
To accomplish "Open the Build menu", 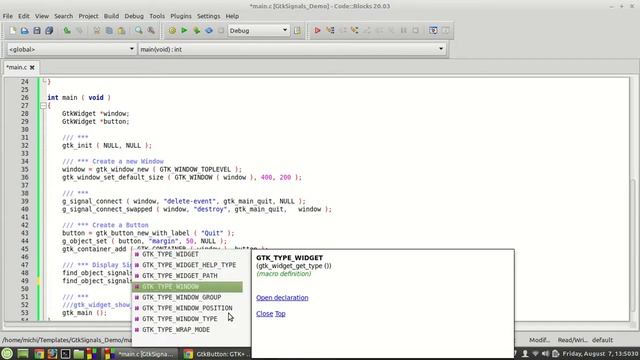I will click(x=111, y=16).
